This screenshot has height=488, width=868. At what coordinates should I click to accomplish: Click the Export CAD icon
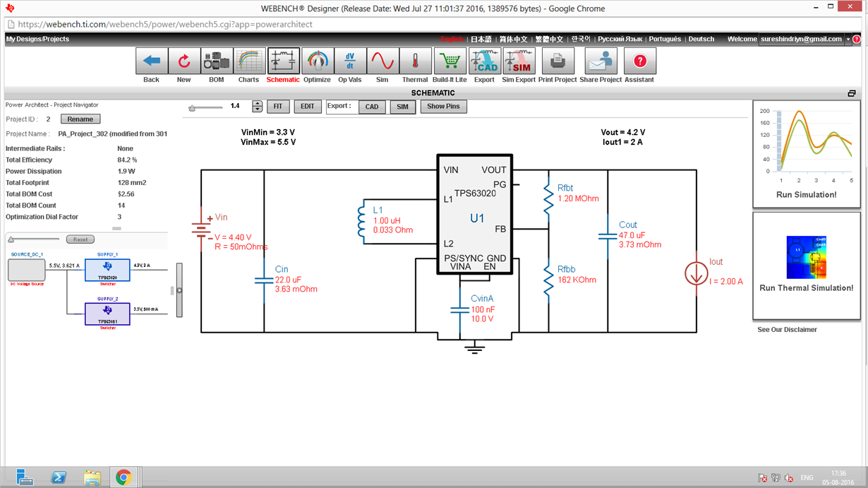click(485, 61)
